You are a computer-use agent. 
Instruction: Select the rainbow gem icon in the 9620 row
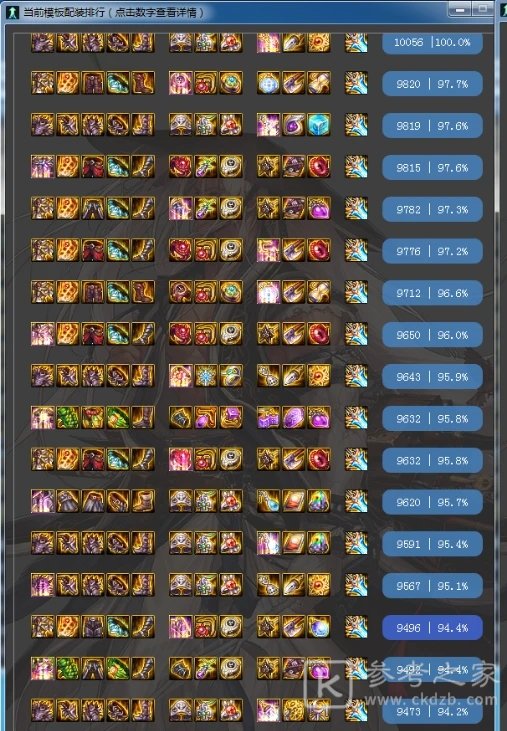tap(319, 501)
